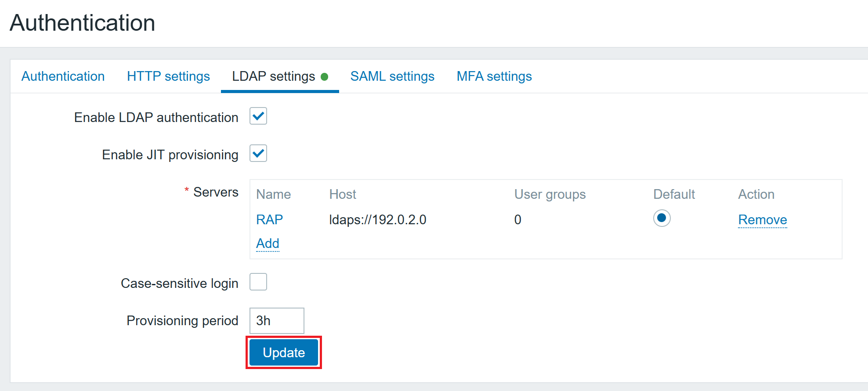Uncheck the Enable LDAP authentication checkbox

point(258,116)
